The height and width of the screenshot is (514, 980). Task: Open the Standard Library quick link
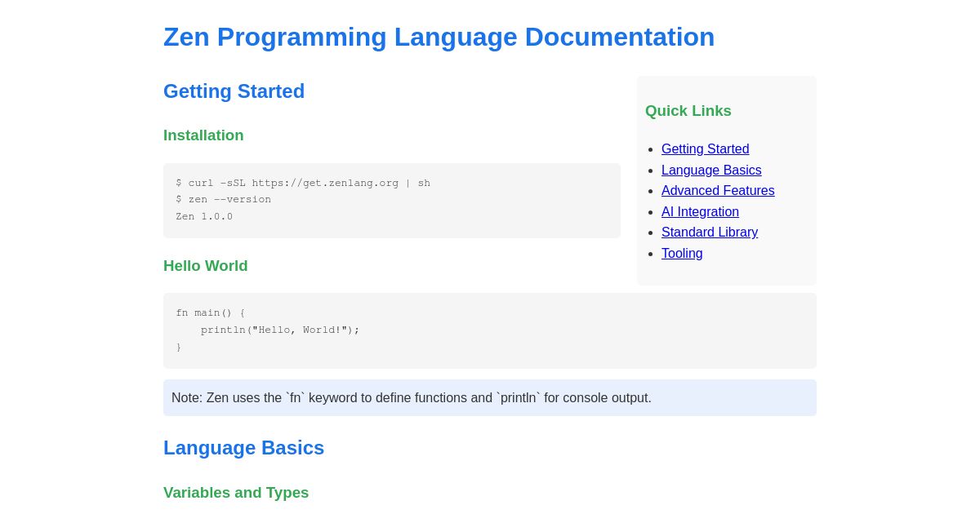pos(709,232)
